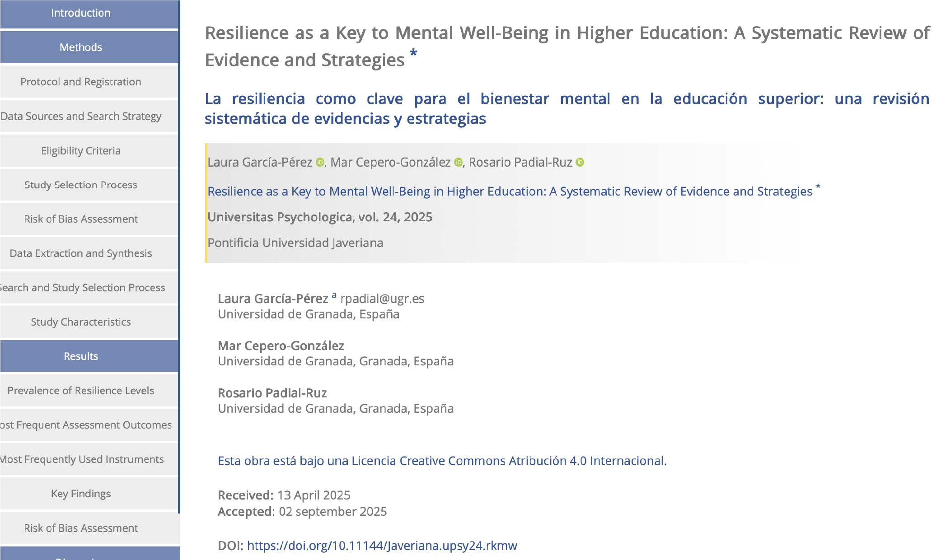The height and width of the screenshot is (560, 941).
Task: Click Rosario Padial-Ruz's ORCID icon
Action: tap(580, 163)
